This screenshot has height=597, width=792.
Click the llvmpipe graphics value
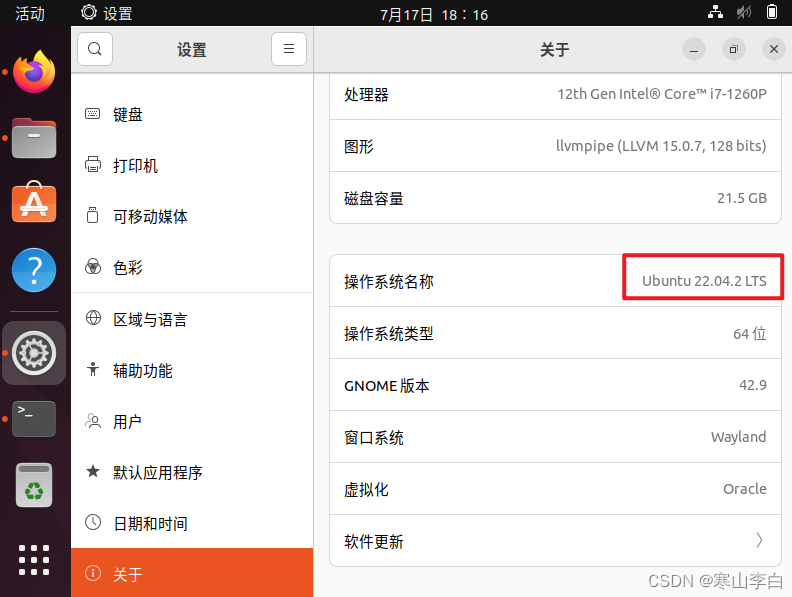[x=661, y=146]
